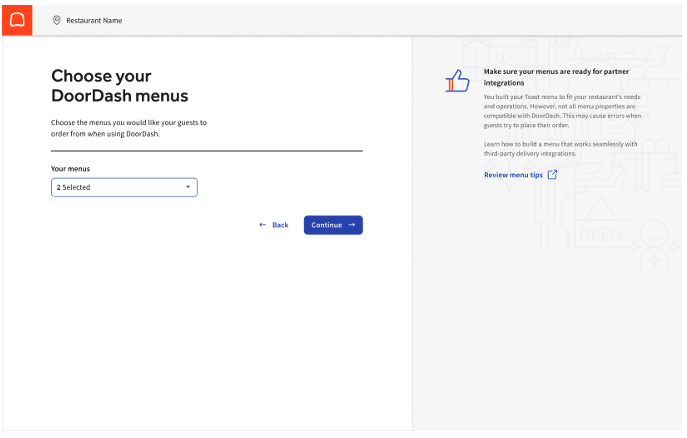Click the divider line below the description

206,151
